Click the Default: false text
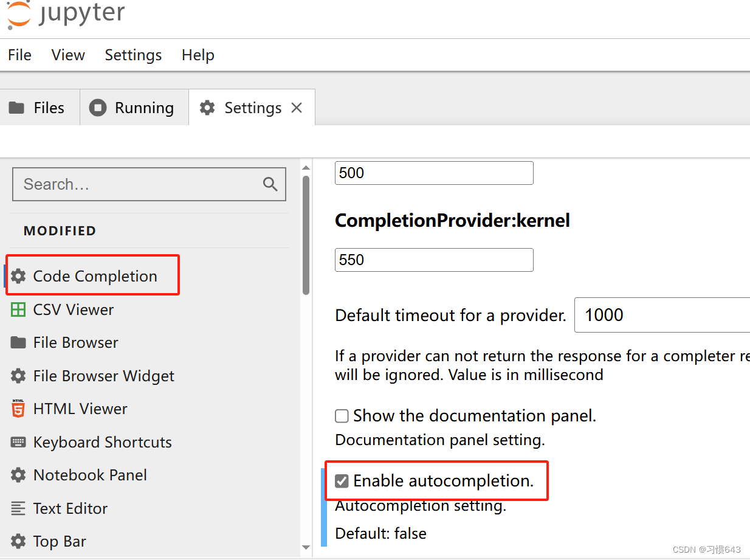The image size is (750, 560). pos(381,534)
